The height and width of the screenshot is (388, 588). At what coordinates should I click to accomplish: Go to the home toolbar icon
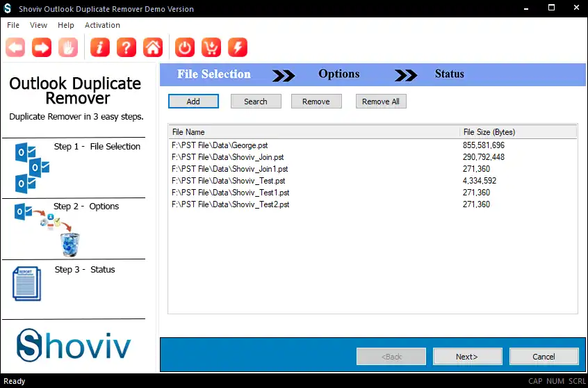pos(153,47)
